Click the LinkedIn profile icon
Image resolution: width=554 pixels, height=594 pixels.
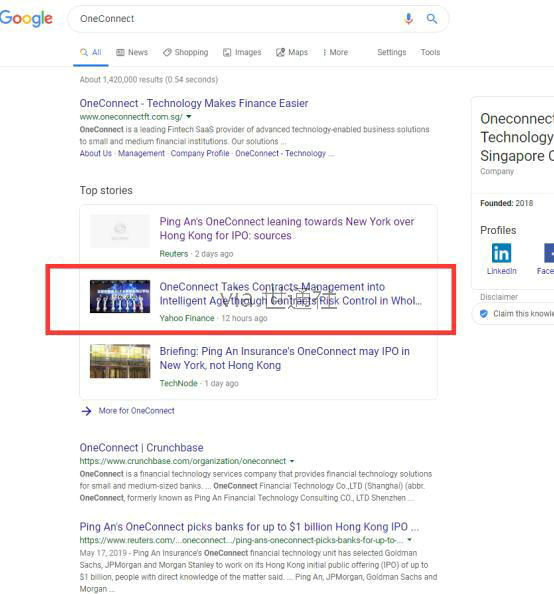click(x=501, y=253)
